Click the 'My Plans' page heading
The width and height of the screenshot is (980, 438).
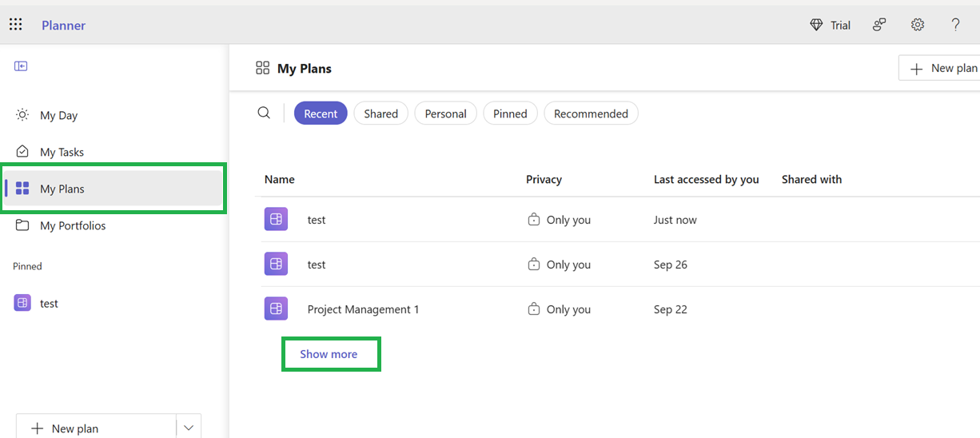coord(305,69)
